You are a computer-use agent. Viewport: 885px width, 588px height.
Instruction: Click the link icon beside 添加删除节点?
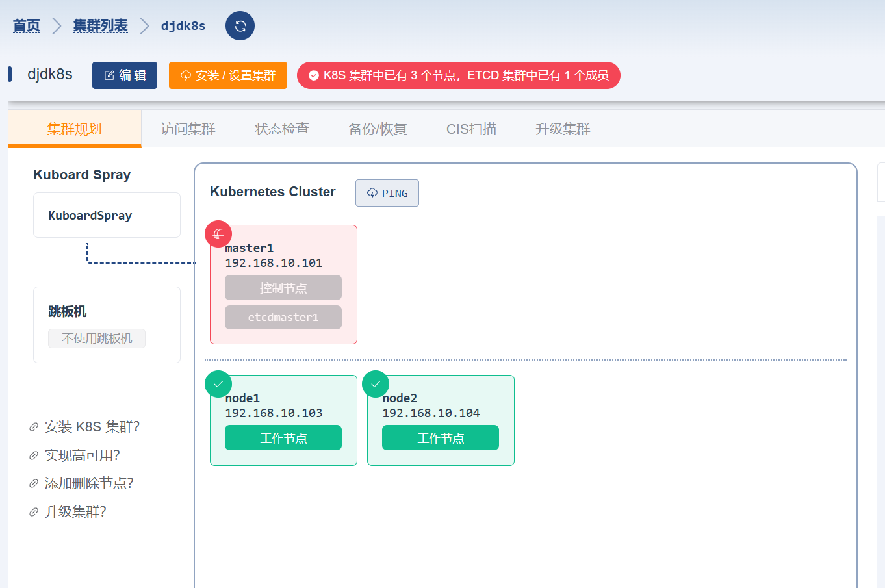34,484
